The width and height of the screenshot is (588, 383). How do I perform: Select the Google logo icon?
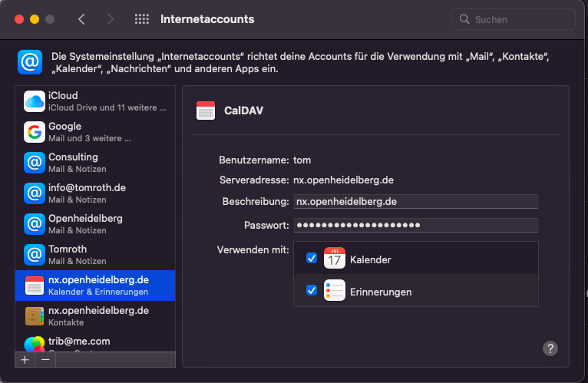tap(35, 132)
